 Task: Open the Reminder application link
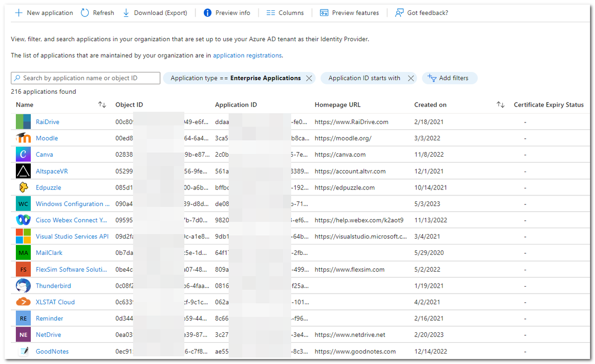(x=49, y=318)
